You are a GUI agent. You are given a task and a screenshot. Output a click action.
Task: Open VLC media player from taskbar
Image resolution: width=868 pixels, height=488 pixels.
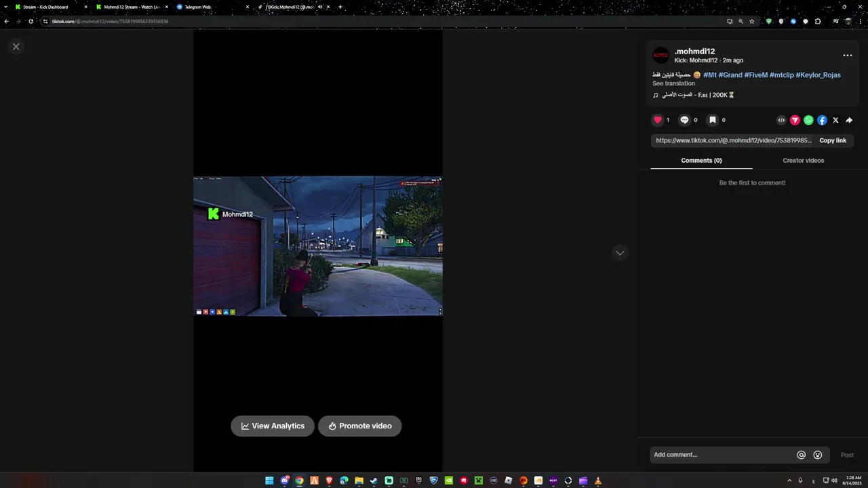tap(598, 481)
